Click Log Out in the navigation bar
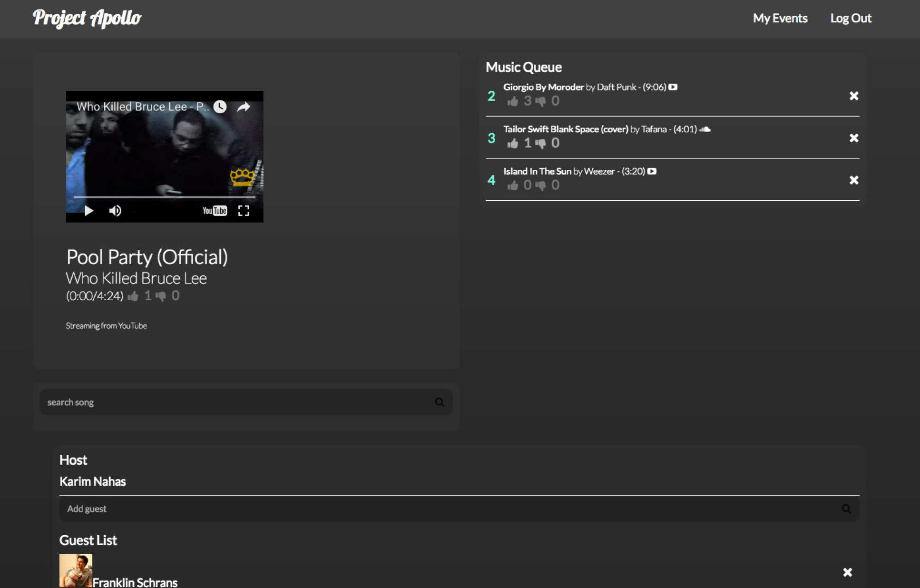 pyautogui.click(x=851, y=19)
